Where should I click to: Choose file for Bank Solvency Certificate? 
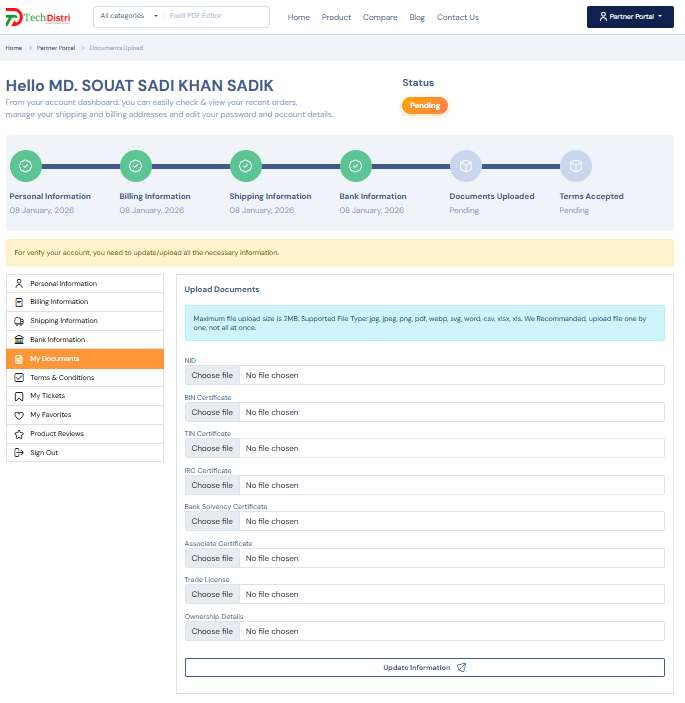tap(212, 521)
